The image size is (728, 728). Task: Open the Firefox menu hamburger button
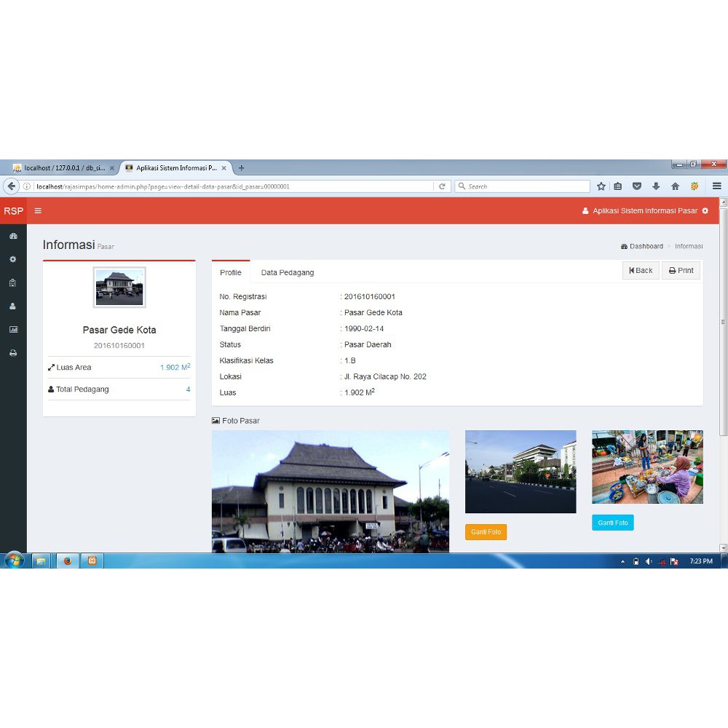(x=716, y=186)
